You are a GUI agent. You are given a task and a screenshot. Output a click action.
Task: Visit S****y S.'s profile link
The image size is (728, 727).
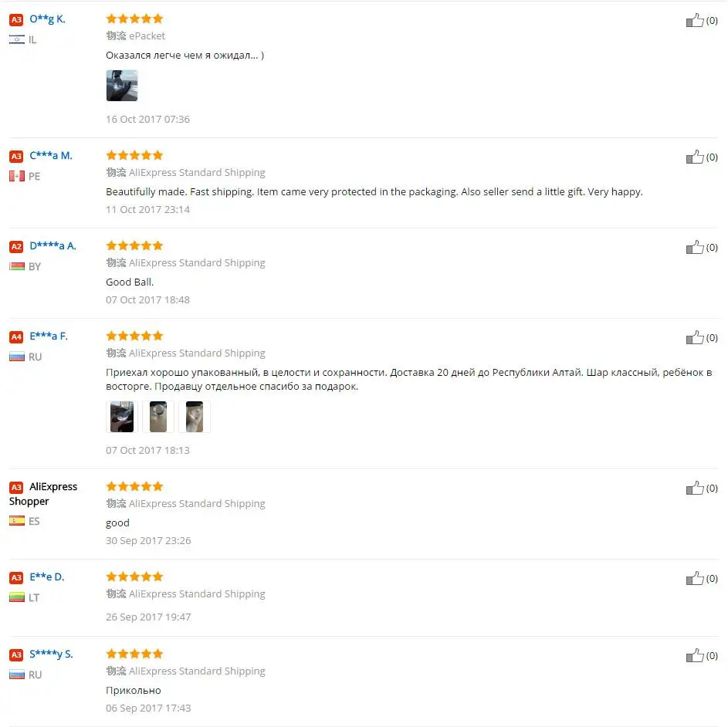click(51, 654)
